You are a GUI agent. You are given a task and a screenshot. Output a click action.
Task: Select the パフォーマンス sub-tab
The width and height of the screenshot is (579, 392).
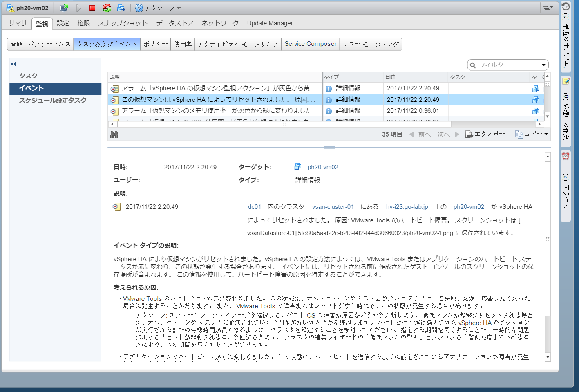[x=49, y=44]
